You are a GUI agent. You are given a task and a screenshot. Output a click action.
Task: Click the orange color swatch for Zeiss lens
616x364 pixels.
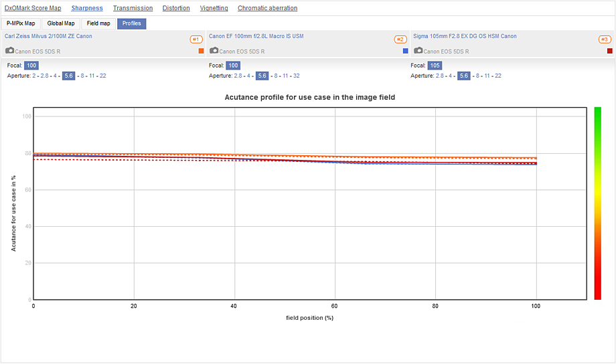coord(201,51)
